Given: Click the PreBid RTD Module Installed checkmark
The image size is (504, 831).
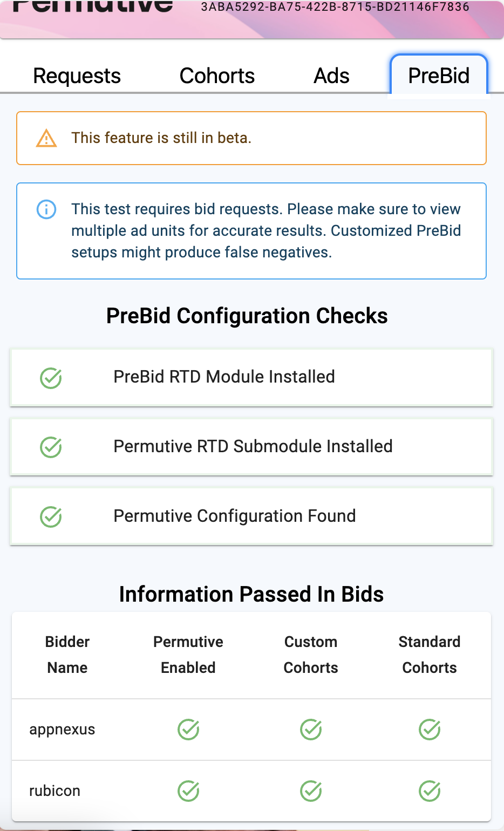Looking at the screenshot, I should coord(51,378).
